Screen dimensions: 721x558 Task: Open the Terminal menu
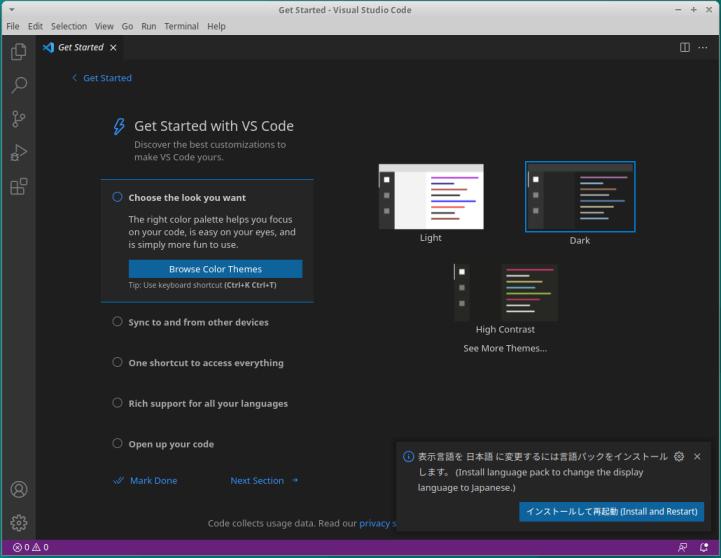click(182, 26)
